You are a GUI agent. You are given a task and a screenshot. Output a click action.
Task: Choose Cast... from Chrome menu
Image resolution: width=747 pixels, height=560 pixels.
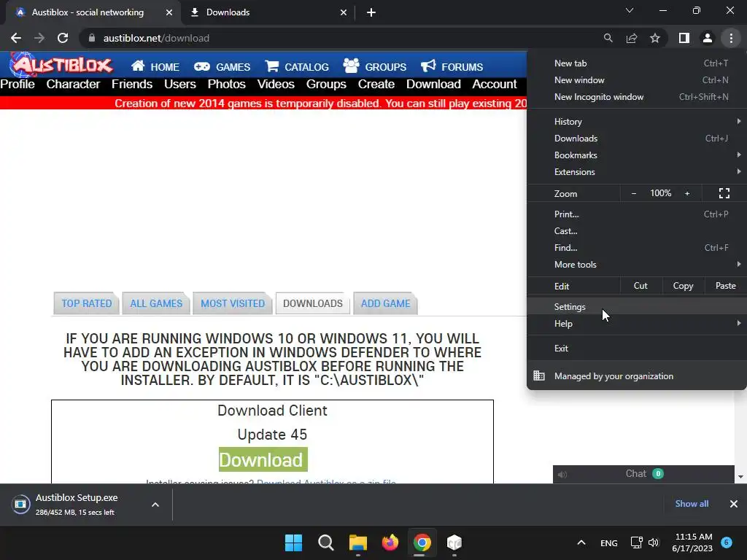pos(636,231)
